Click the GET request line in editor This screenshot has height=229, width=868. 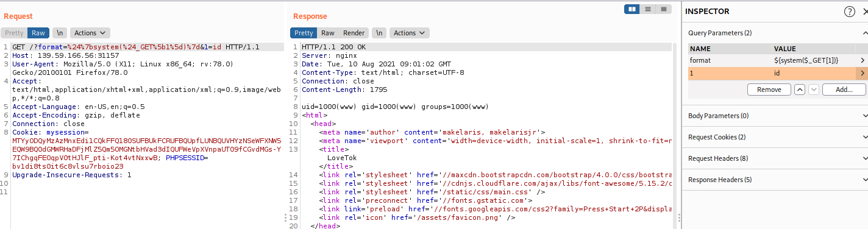click(x=136, y=47)
